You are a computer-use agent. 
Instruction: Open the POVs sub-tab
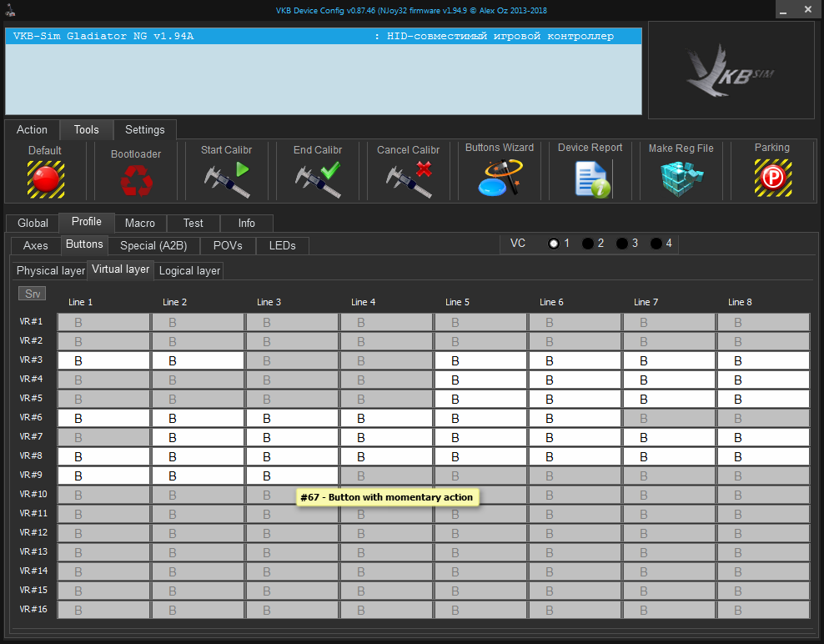228,245
